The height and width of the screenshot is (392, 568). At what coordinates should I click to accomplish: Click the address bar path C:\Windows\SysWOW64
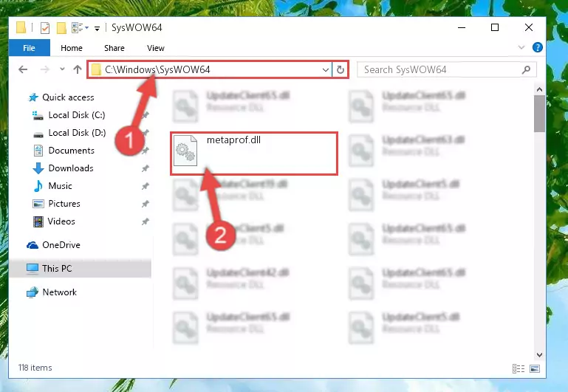coord(157,69)
